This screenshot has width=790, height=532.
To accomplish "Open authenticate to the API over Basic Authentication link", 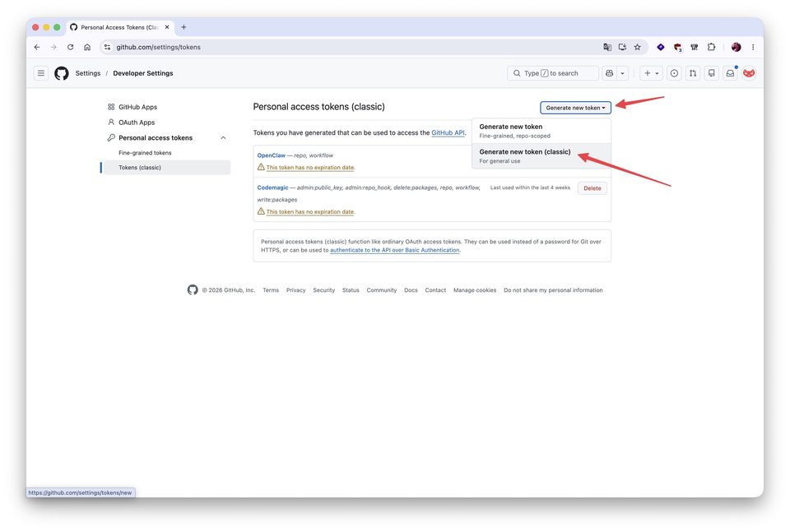I will 394,250.
